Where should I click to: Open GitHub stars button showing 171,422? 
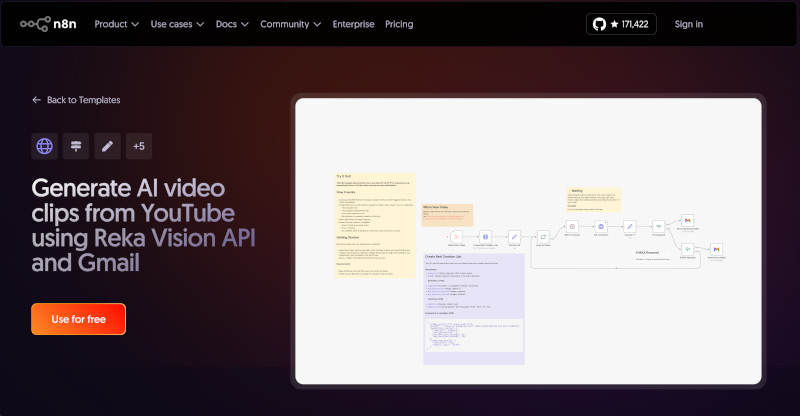621,24
